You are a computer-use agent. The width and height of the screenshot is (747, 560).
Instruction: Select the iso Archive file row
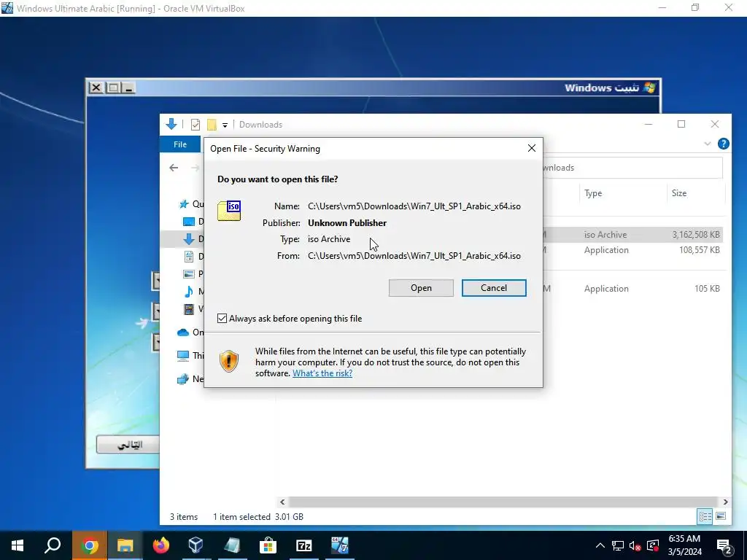[632, 235]
